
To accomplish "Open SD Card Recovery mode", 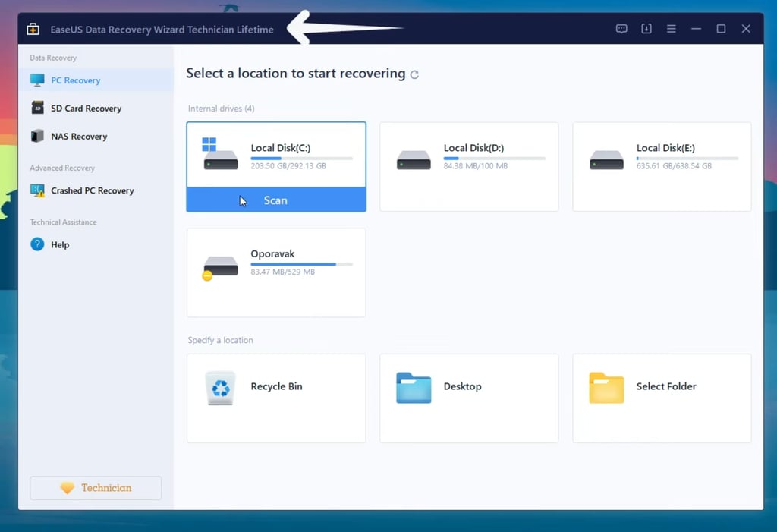I will (x=96, y=108).
